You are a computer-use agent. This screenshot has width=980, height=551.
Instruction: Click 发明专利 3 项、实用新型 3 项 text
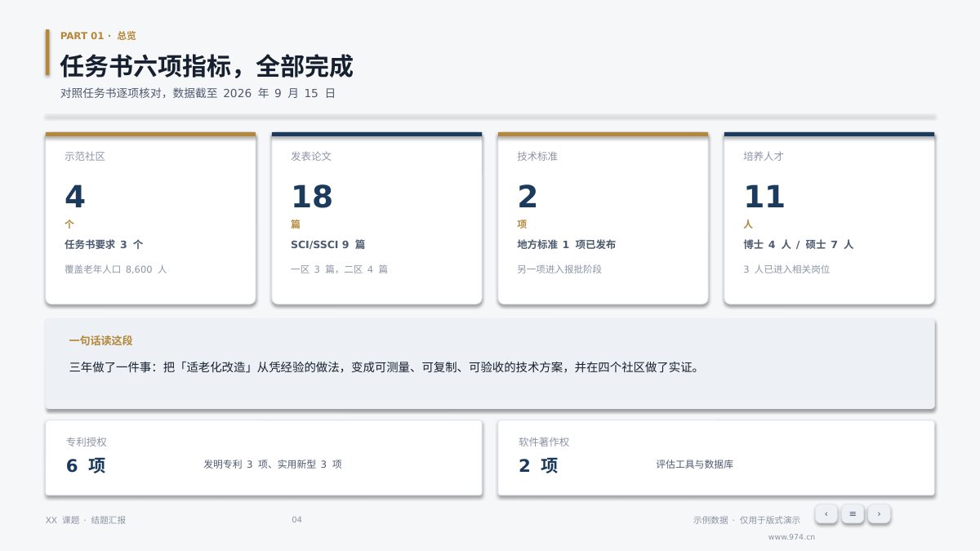(x=273, y=464)
